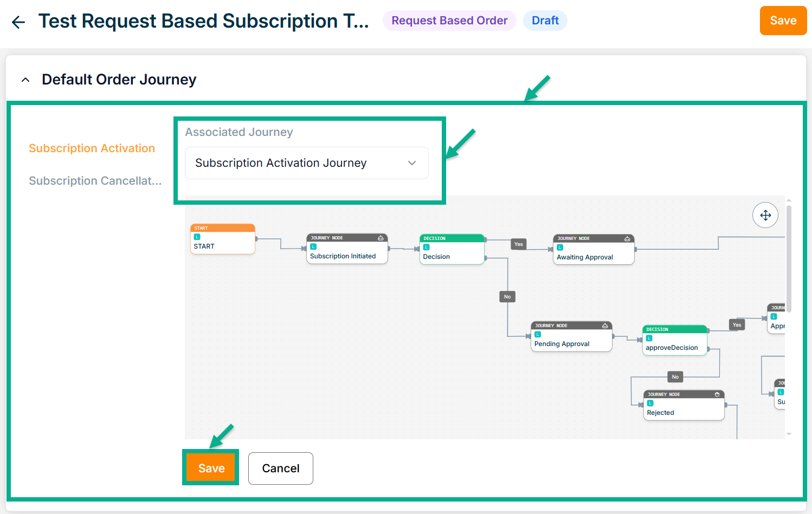Click the teal L badge on approveDecision node
Screen dimensions: 812x514
coord(649,338)
